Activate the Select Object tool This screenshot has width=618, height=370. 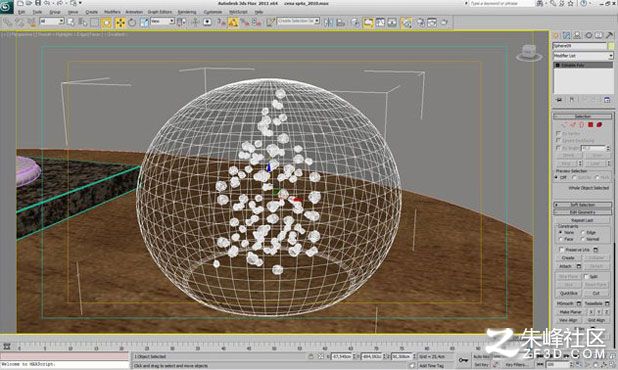(x=71, y=22)
